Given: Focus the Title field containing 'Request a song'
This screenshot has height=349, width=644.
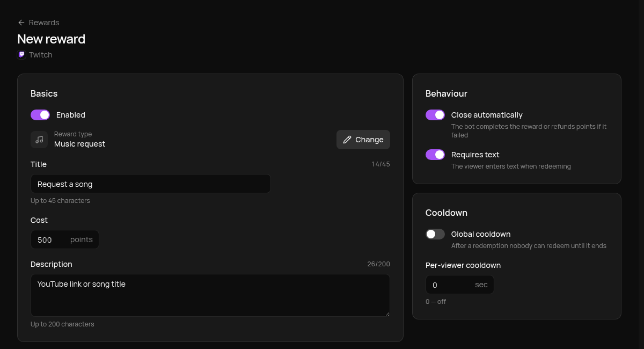Looking at the screenshot, I should coord(151,184).
